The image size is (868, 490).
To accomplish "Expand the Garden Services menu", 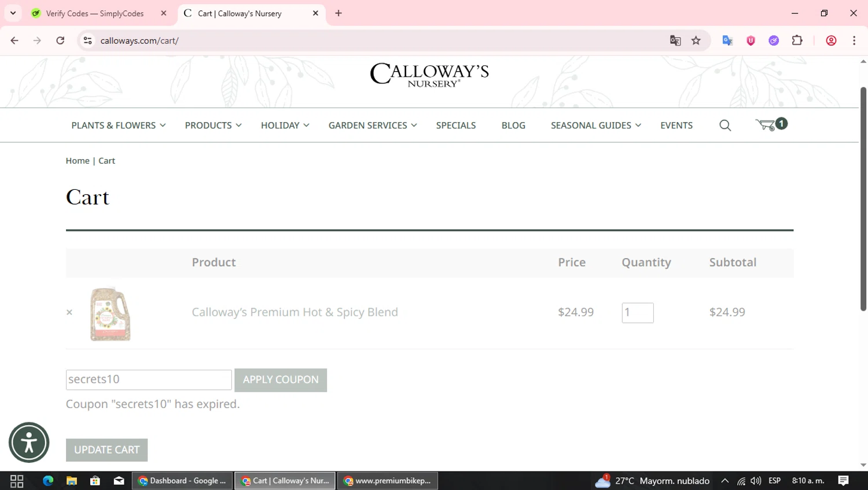I will click(373, 126).
